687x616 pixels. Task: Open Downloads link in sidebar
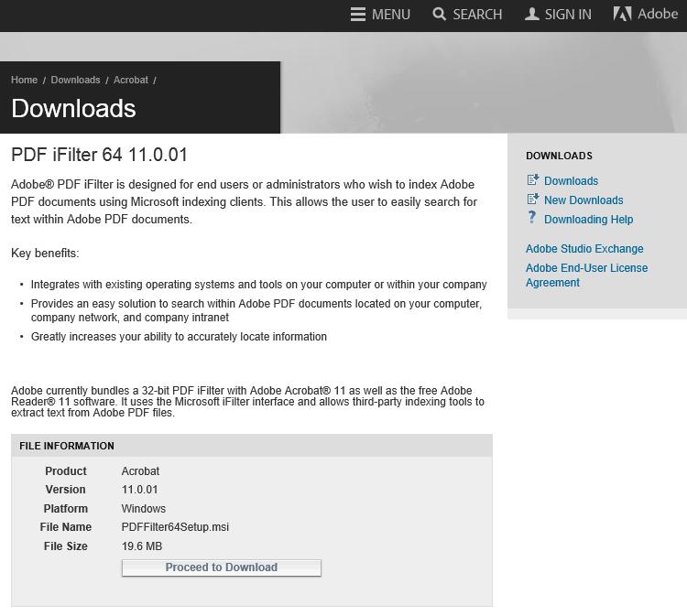571,181
